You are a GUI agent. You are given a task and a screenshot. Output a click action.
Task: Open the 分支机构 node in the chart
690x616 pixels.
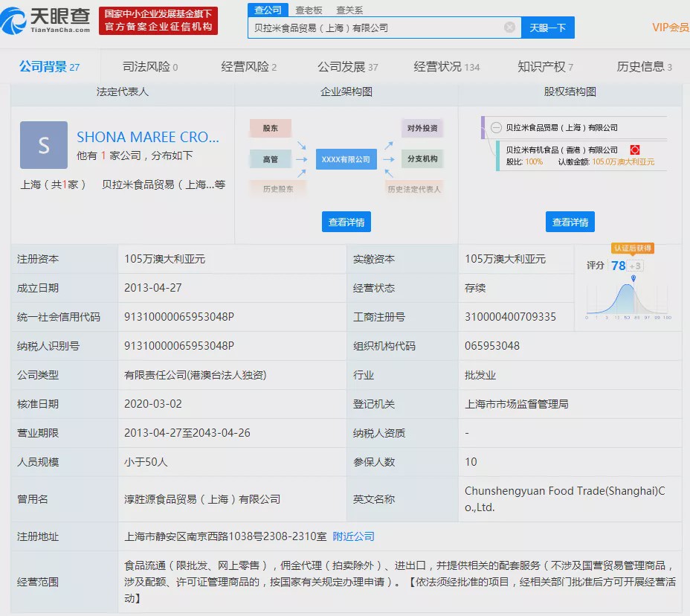tap(425, 158)
